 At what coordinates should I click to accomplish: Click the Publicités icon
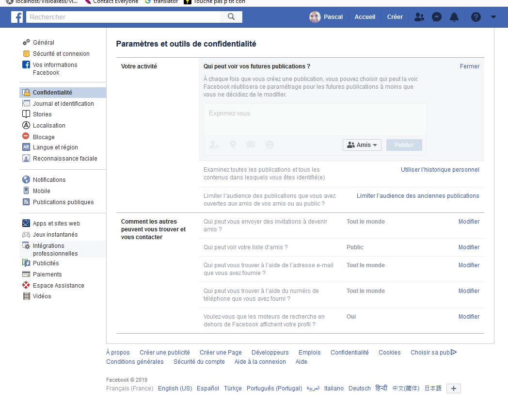pyautogui.click(x=26, y=263)
